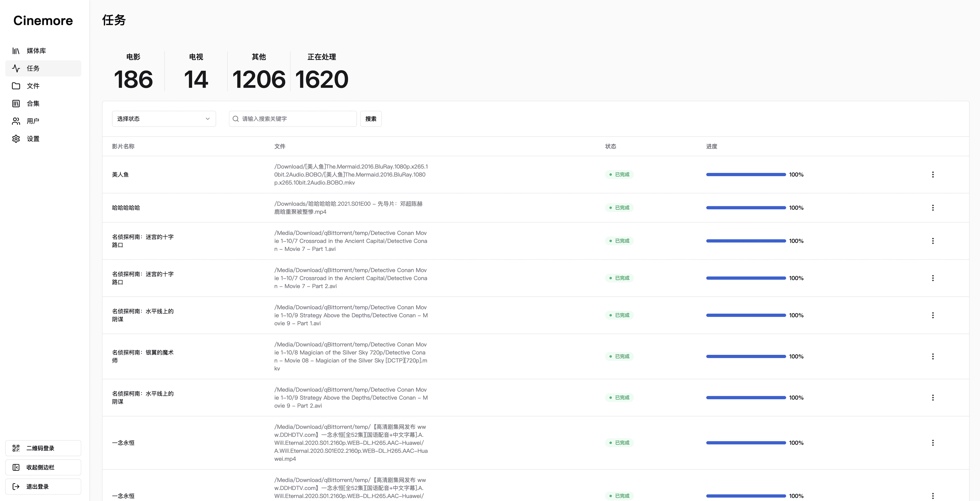Click the logout arrow icon
The width and height of the screenshot is (980, 501).
16,486
